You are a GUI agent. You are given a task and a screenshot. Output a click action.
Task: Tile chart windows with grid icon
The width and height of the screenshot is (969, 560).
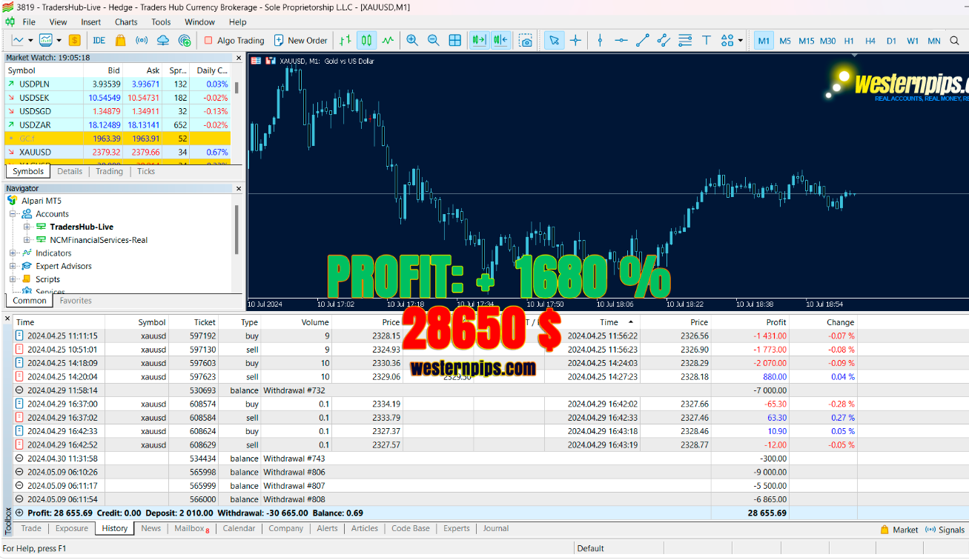pyautogui.click(x=455, y=40)
